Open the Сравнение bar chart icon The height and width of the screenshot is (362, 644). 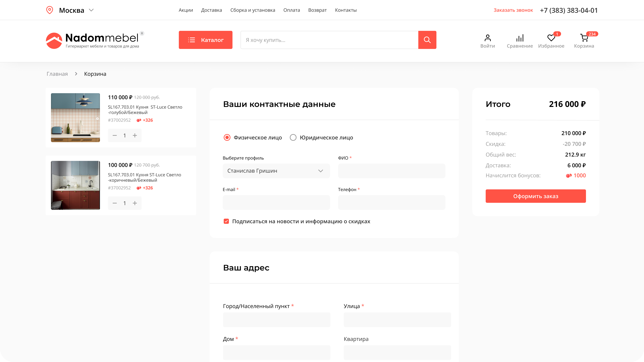point(520,38)
